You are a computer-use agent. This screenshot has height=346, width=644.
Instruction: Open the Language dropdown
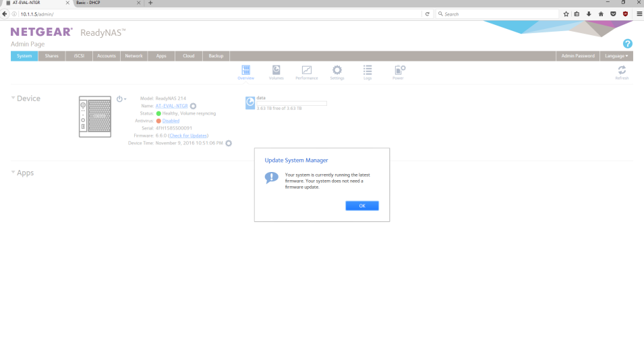(616, 56)
